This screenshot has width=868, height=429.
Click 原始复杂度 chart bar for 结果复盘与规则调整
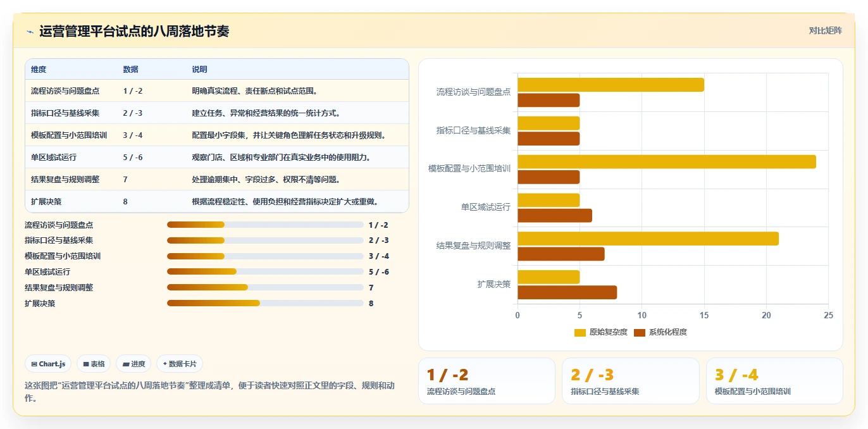pyautogui.click(x=648, y=239)
